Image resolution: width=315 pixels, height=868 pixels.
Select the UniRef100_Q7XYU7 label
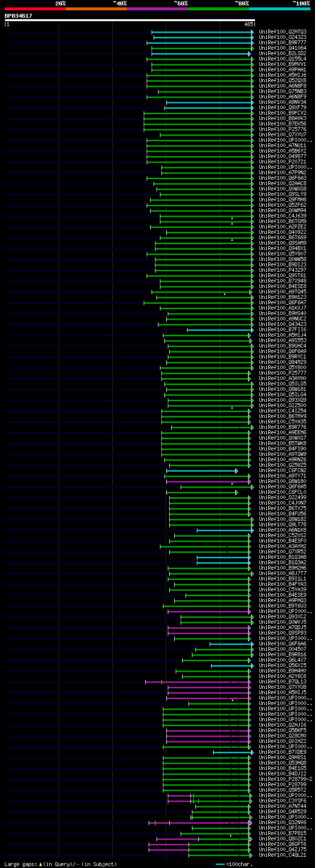click(283, 134)
